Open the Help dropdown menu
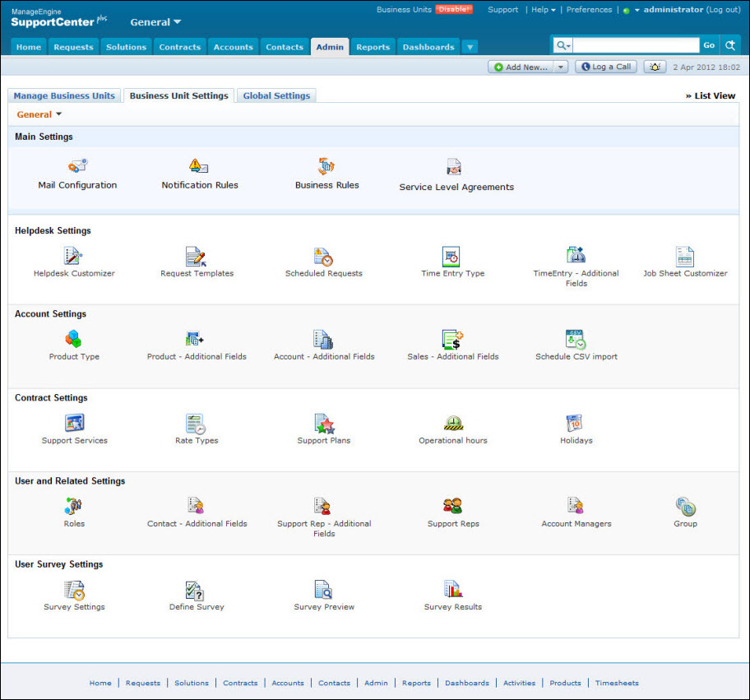Image resolution: width=750 pixels, height=700 pixels. [x=544, y=10]
